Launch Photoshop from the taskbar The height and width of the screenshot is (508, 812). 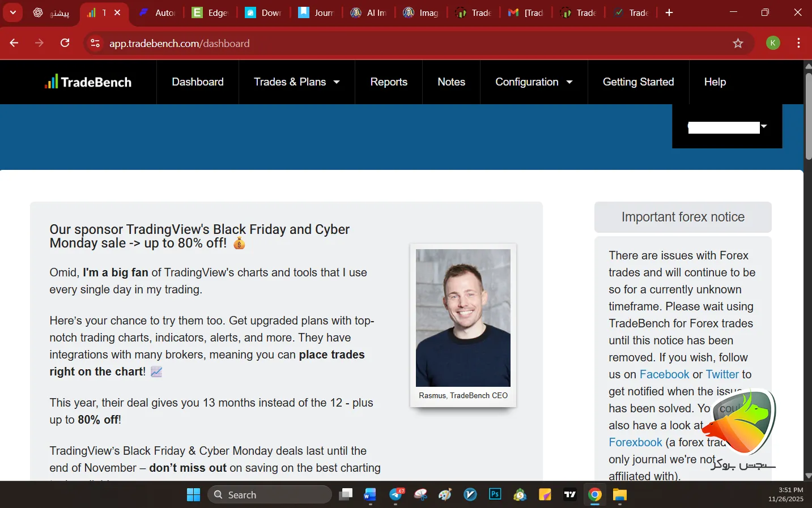point(495,494)
